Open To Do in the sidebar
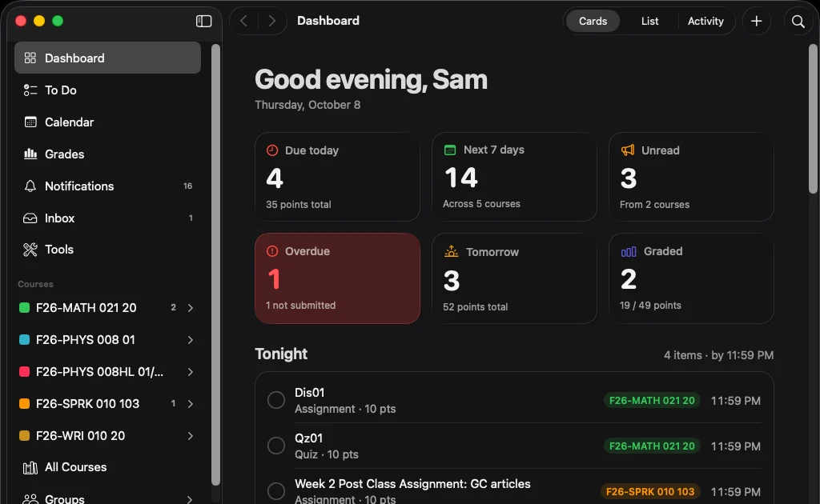 pos(108,90)
